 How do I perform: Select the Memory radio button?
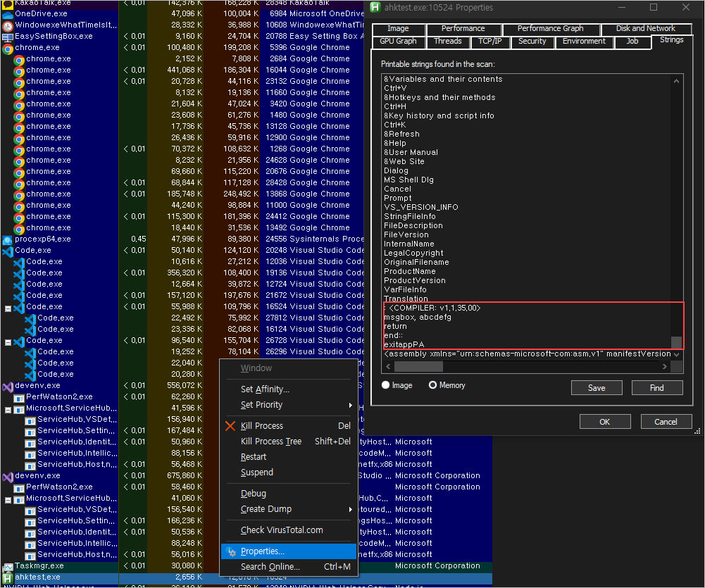(x=432, y=385)
